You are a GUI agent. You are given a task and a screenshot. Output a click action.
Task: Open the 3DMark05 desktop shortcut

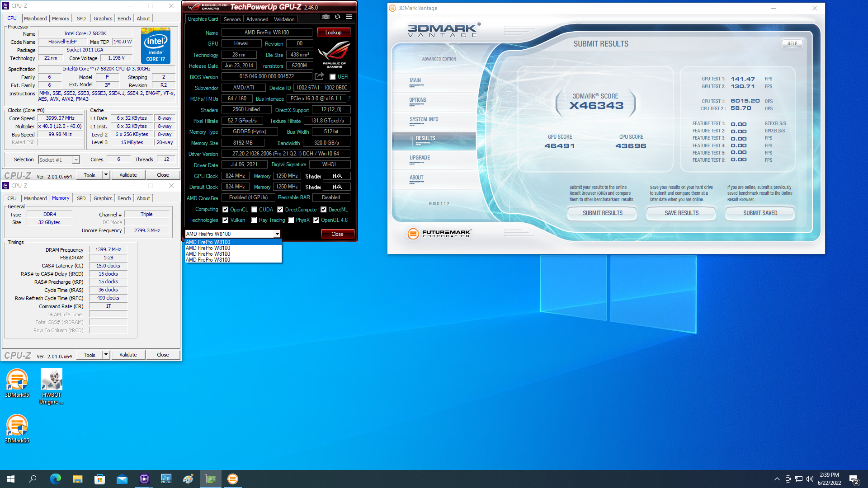(17, 383)
